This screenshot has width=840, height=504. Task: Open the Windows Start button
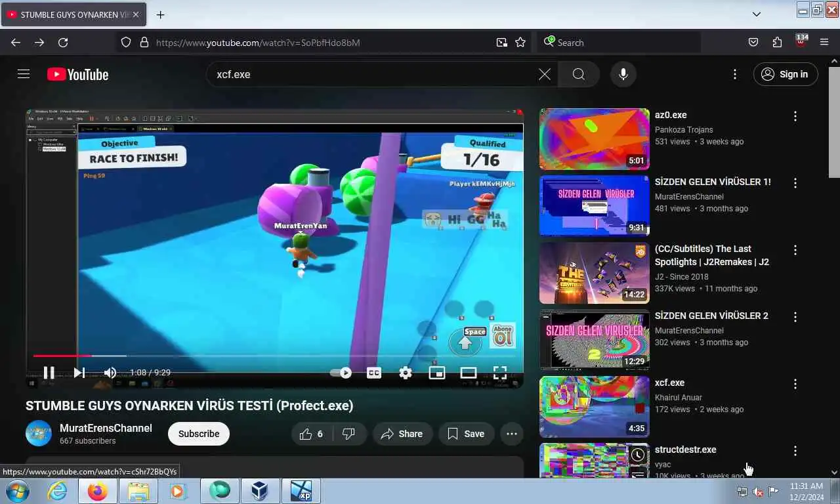pyautogui.click(x=16, y=491)
